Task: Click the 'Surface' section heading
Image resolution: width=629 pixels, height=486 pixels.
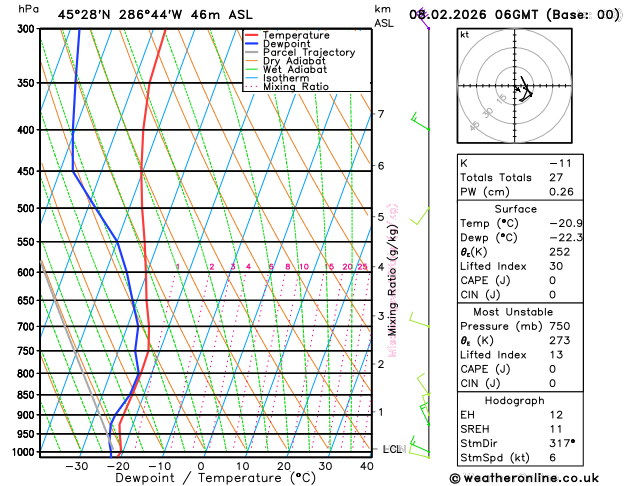Action: point(515,209)
